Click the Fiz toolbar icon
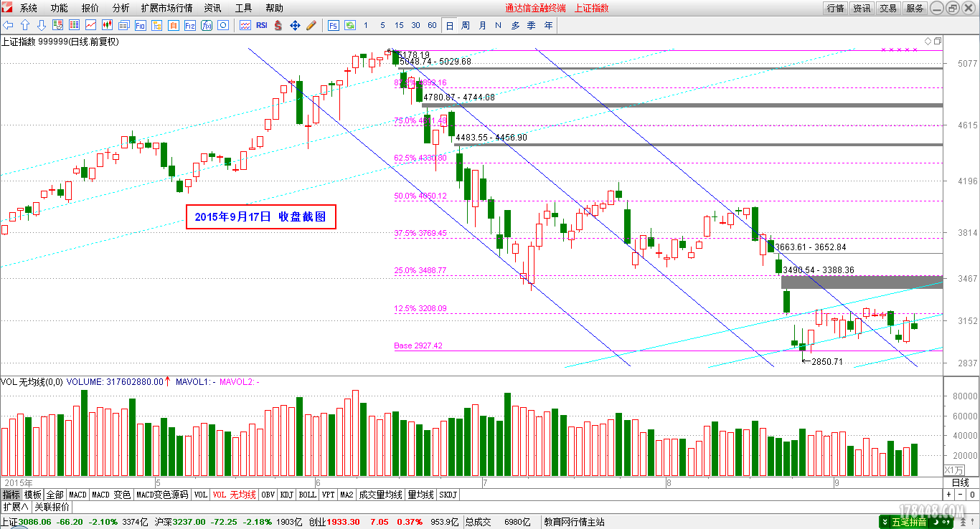The height and width of the screenshot is (529, 980). click(x=190, y=25)
